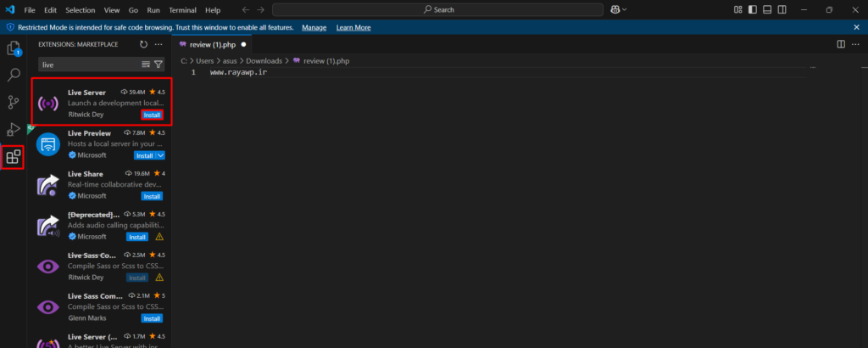Open the Source Control view
Screen dimensions: 868x348
[13, 103]
